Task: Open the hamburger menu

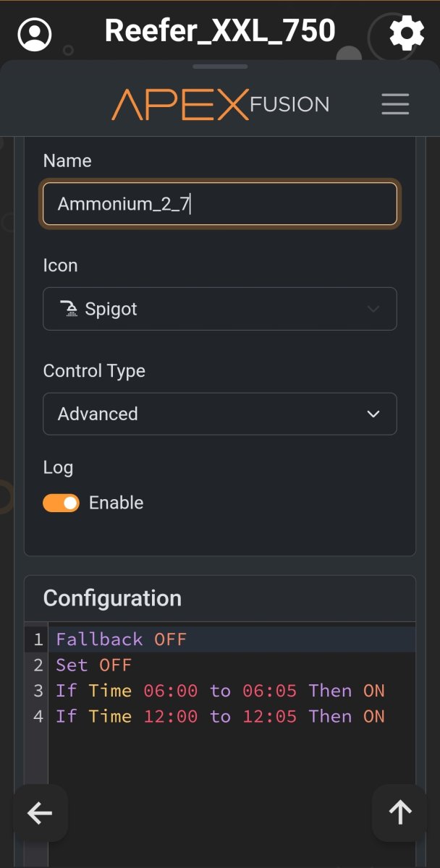Action: 395,104
